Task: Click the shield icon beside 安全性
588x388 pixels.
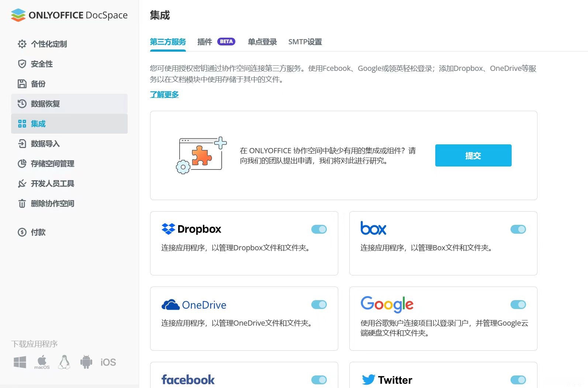Action: click(x=22, y=64)
